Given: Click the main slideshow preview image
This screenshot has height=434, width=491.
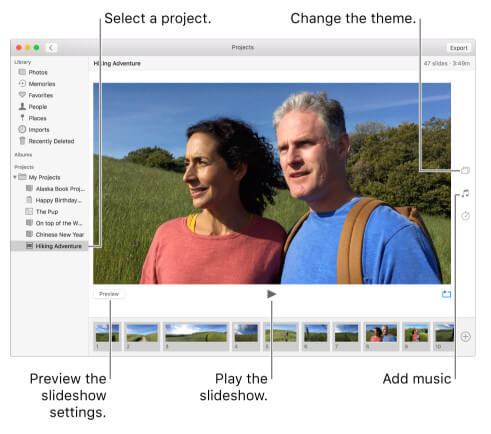Looking at the screenshot, I should coord(272,183).
